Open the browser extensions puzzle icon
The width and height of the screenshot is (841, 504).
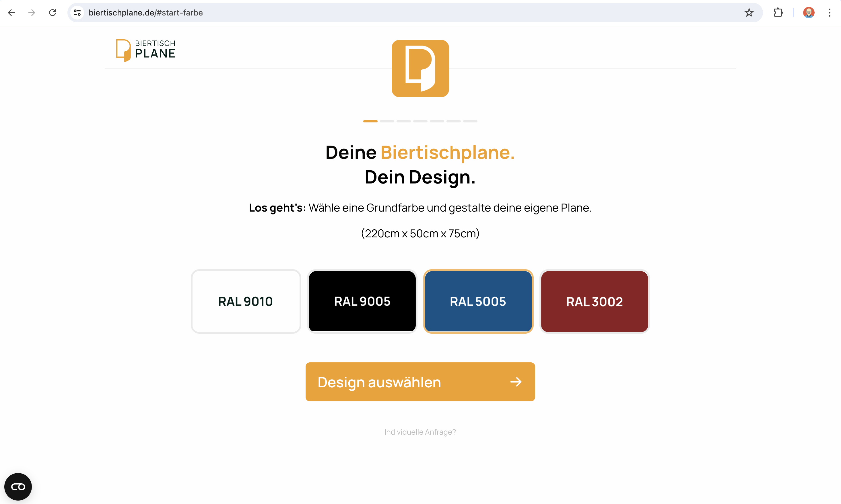coord(778,13)
